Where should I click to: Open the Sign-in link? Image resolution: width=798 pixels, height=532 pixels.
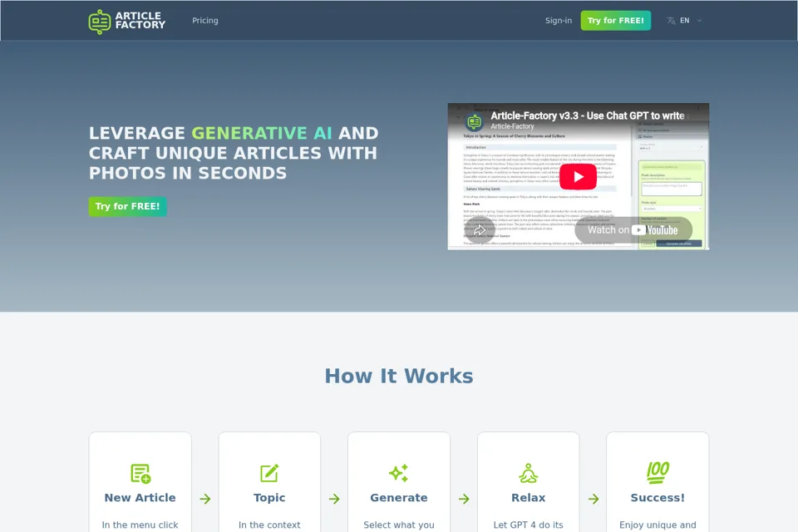click(559, 20)
